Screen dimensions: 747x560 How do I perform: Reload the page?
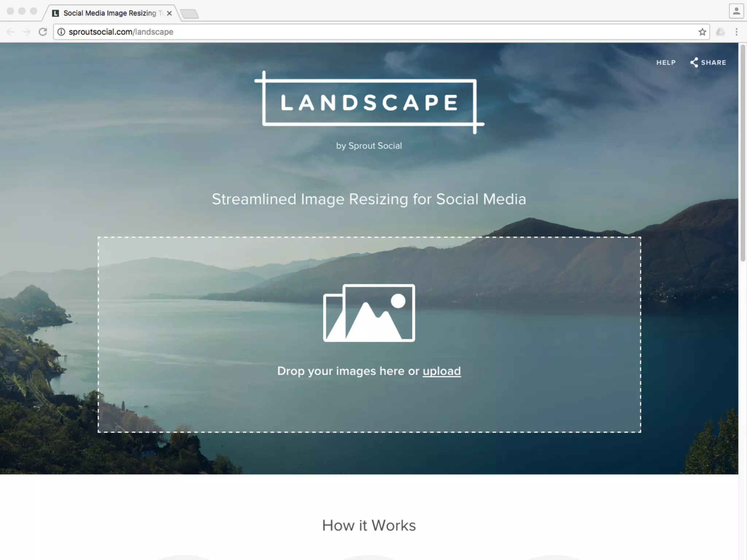[43, 32]
